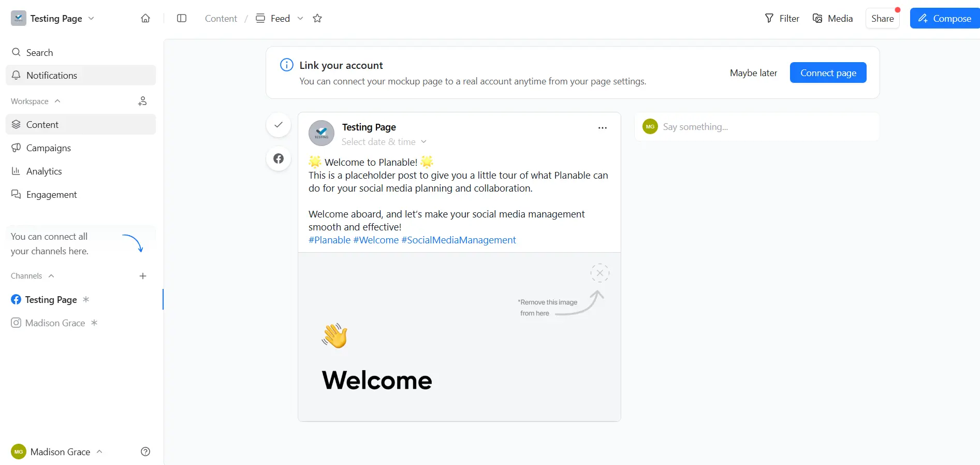
Task: Click the Say something comment field
Action: click(x=756, y=126)
